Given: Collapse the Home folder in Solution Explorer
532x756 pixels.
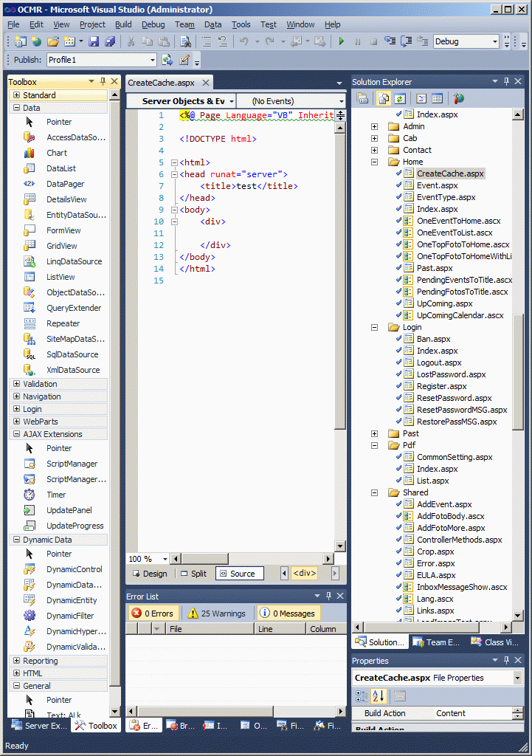Looking at the screenshot, I should 374,162.
